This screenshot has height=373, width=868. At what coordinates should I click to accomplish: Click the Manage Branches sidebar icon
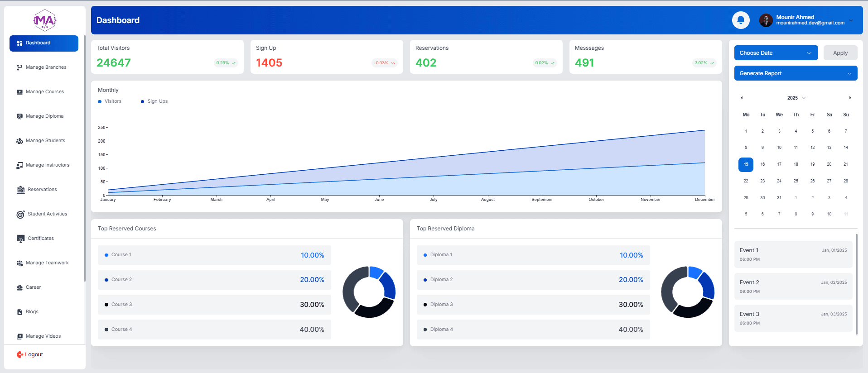[19, 67]
